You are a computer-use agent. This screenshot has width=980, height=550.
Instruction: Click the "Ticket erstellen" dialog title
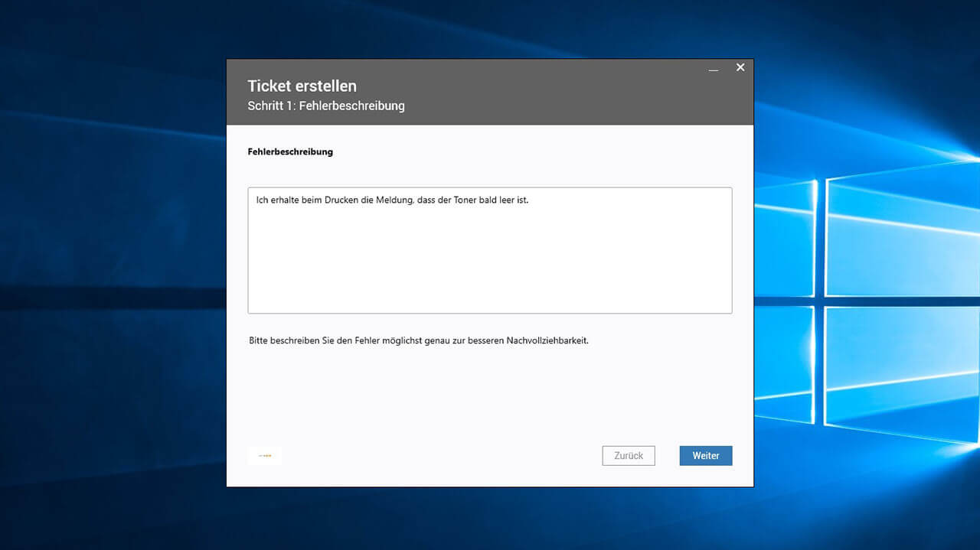(302, 86)
